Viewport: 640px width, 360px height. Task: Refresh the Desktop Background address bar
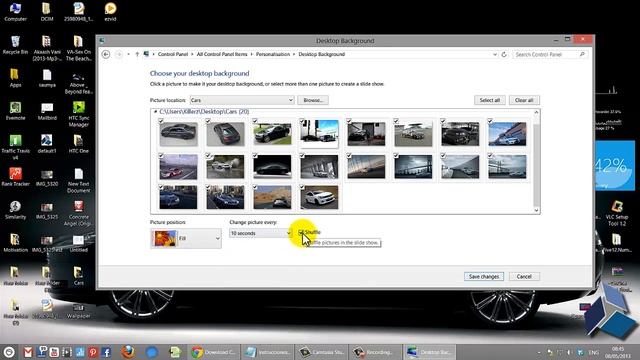click(504, 54)
